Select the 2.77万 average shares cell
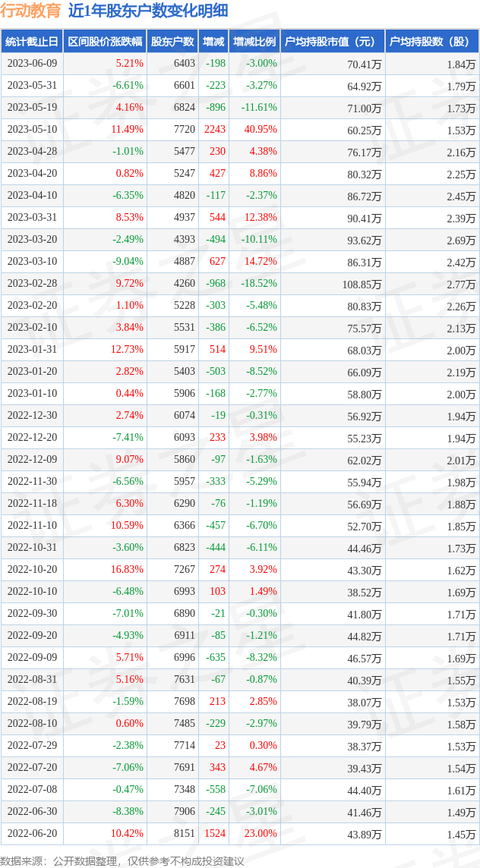 coord(460,285)
